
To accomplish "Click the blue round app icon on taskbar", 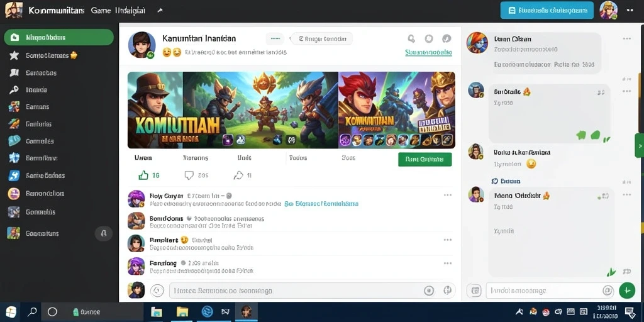I will [207, 312].
